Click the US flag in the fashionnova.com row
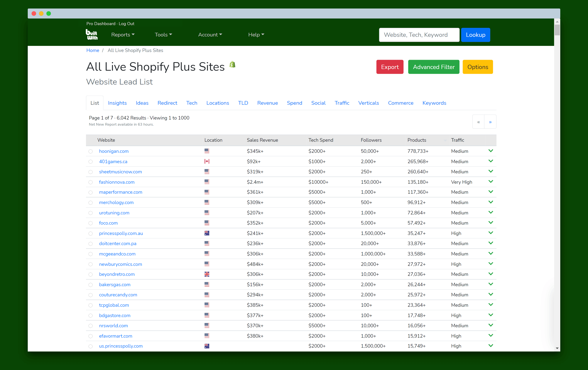588x370 pixels. click(207, 182)
